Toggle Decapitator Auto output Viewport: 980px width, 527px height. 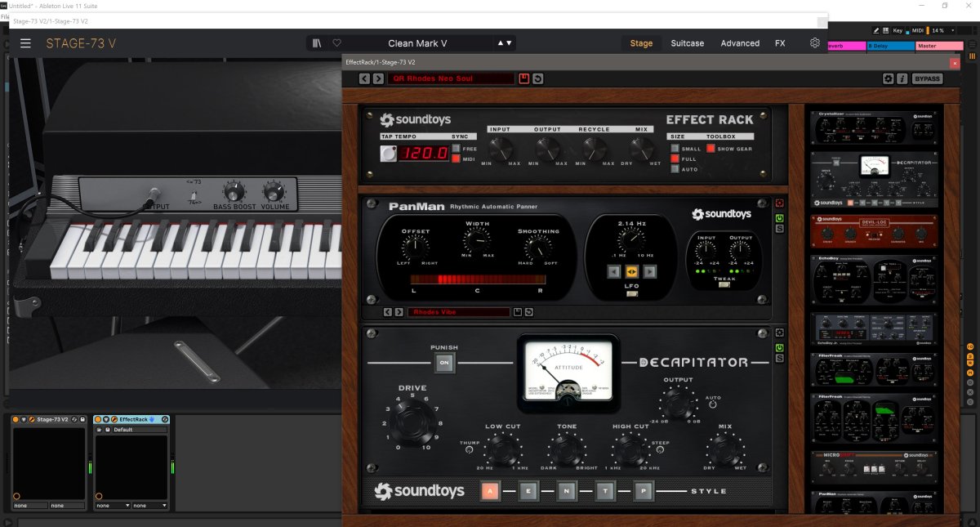(712, 404)
